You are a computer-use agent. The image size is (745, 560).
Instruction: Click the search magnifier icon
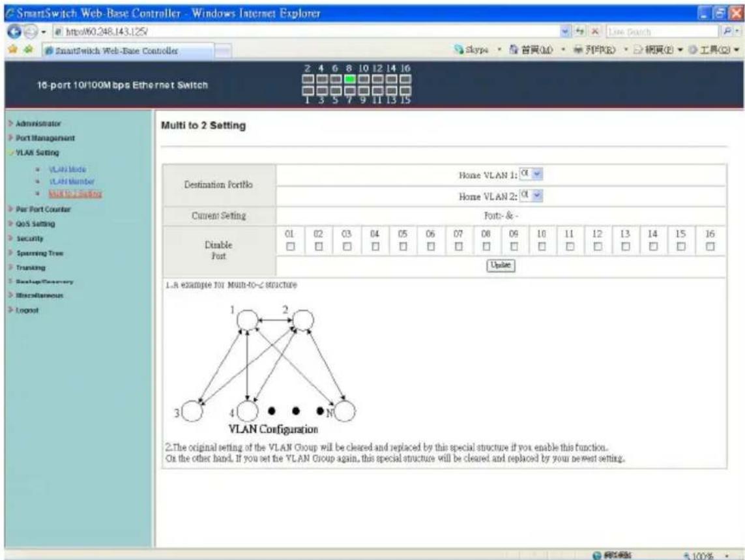click(x=727, y=31)
